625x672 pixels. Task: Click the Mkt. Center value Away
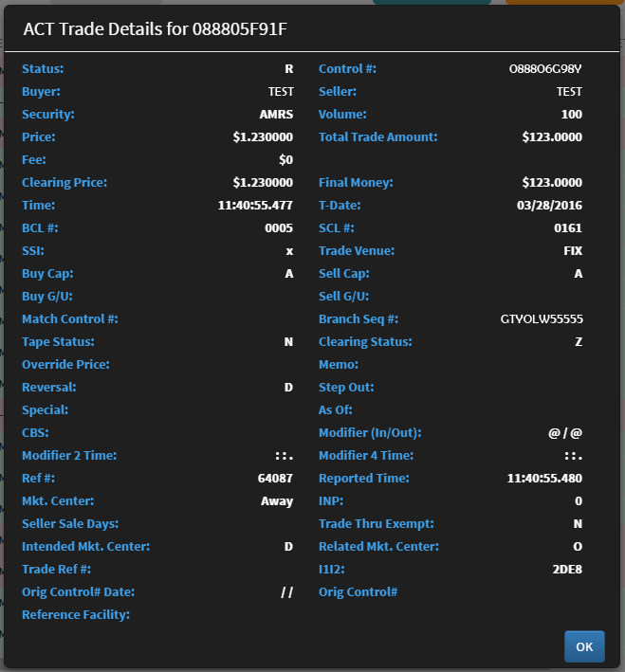click(x=277, y=501)
